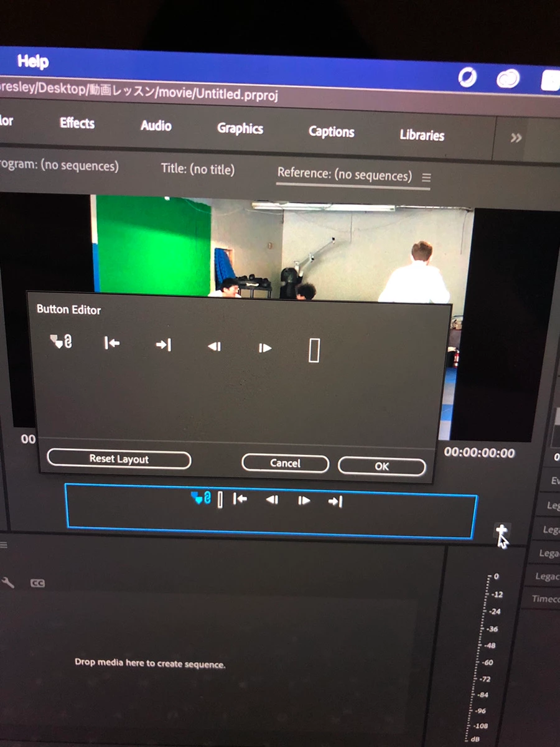Click the 00:00:00:00 timecode on the right

[x=480, y=453]
